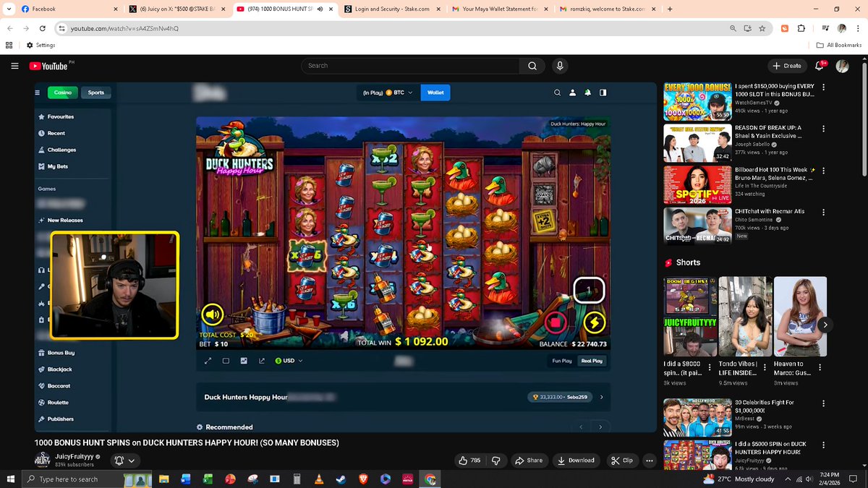Click the YouTube logo

[x=48, y=66]
